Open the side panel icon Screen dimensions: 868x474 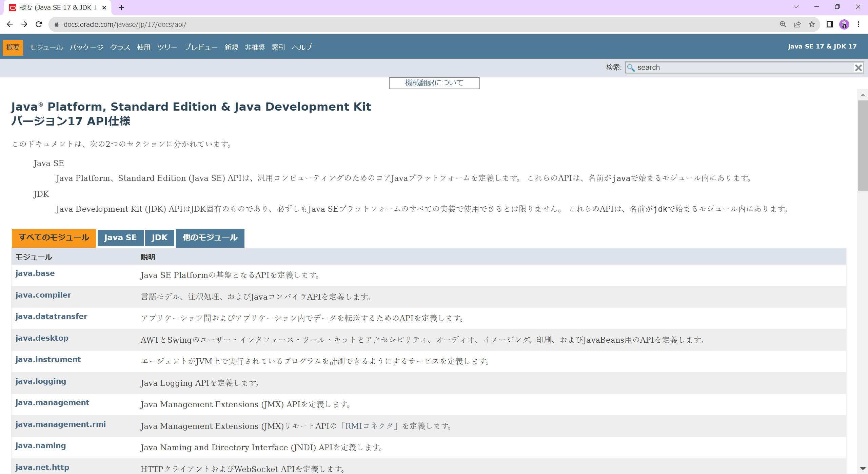click(x=829, y=24)
